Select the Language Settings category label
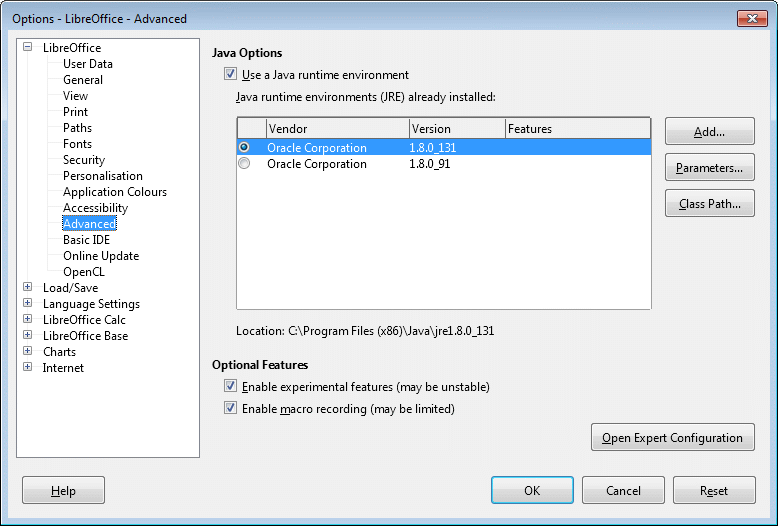The image size is (778, 526). (91, 304)
